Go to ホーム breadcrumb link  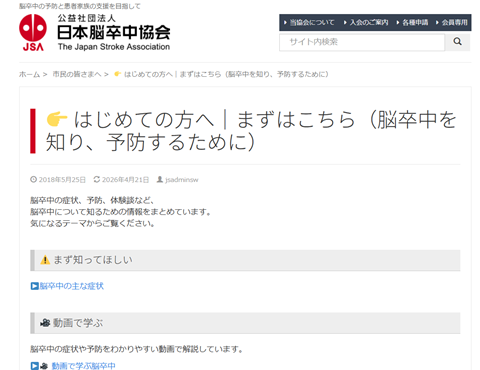(x=29, y=74)
